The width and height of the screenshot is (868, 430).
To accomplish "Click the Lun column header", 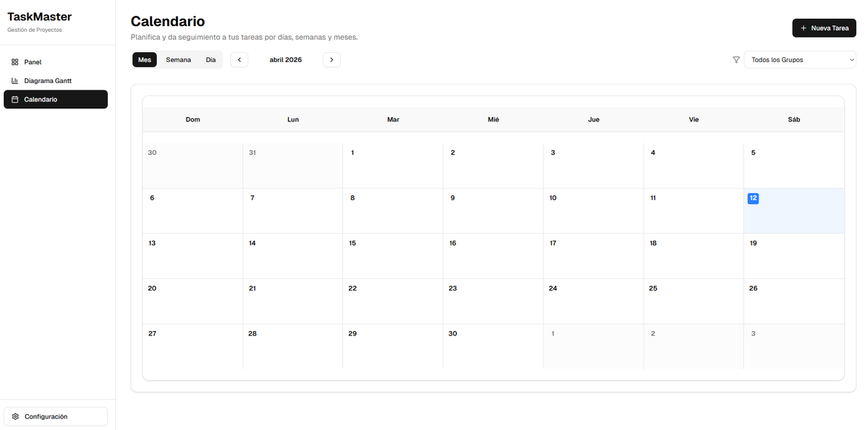I will coord(293,119).
